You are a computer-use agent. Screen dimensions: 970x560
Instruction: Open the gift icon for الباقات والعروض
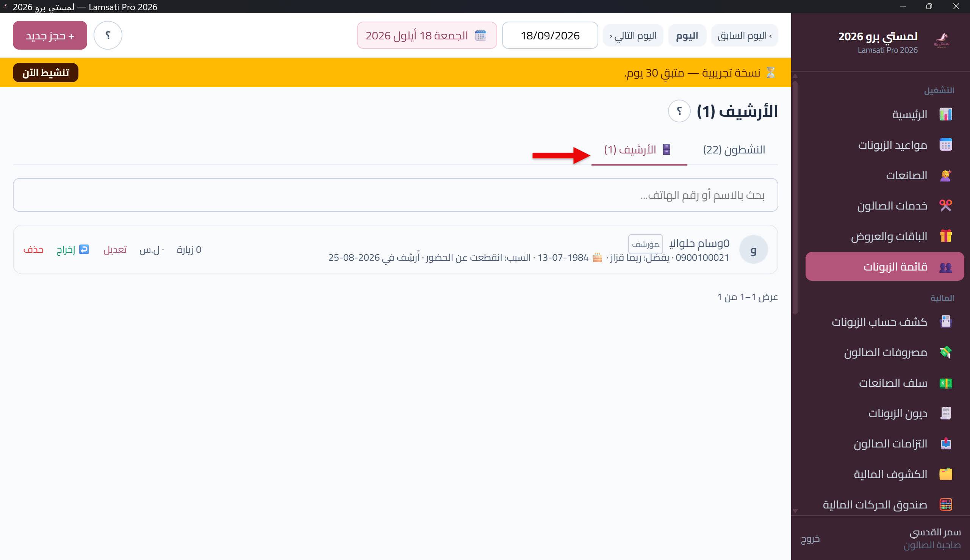coord(945,236)
